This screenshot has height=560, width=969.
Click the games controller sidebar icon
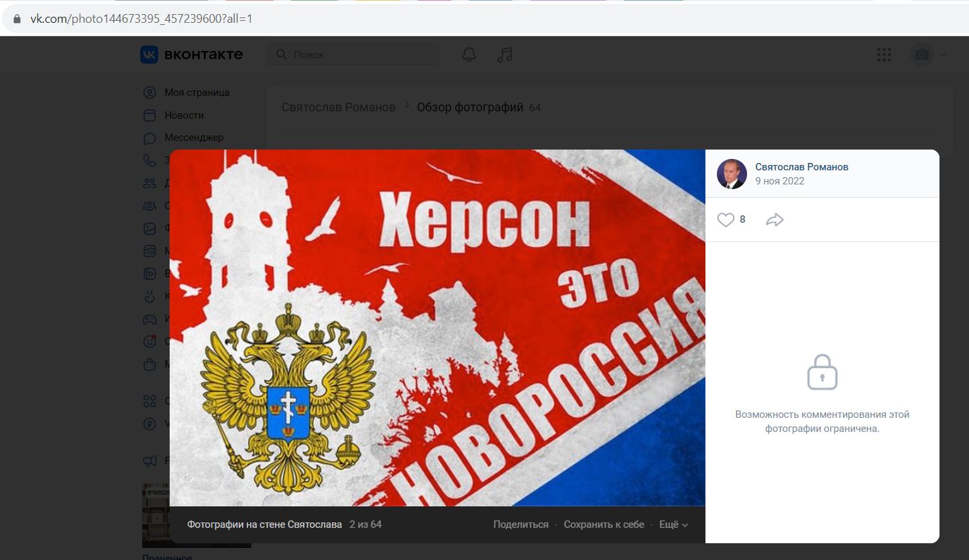click(x=150, y=319)
